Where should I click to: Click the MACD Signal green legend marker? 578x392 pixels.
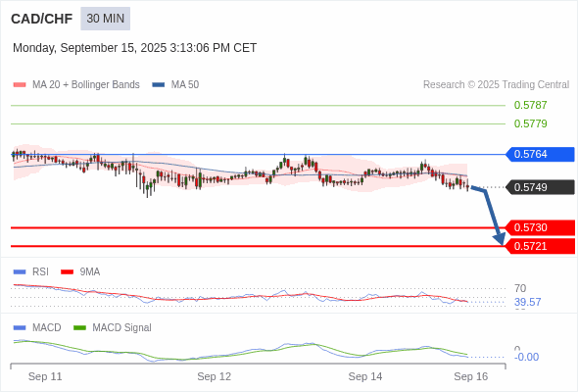pos(79,328)
